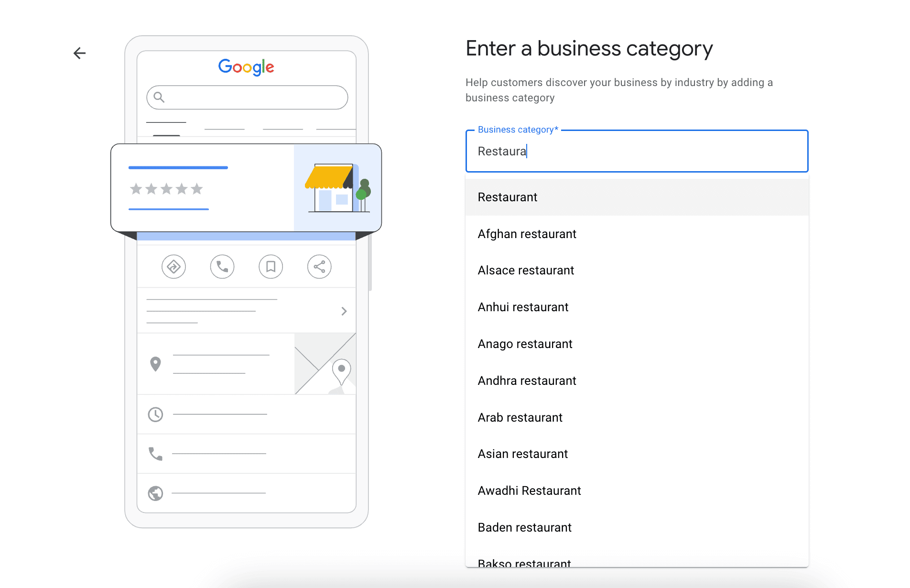Viewport: 910px width, 588px height.
Task: Click the phone number icon in the mockup
Action: 154,454
